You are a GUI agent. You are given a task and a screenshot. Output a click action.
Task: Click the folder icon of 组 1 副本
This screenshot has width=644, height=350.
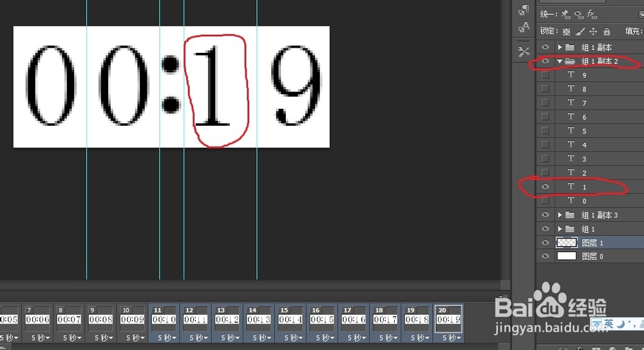click(570, 47)
